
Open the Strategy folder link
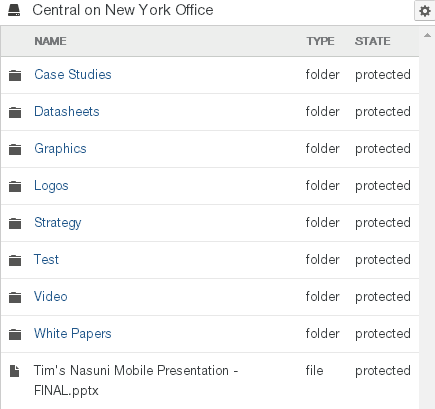pyautogui.click(x=58, y=223)
